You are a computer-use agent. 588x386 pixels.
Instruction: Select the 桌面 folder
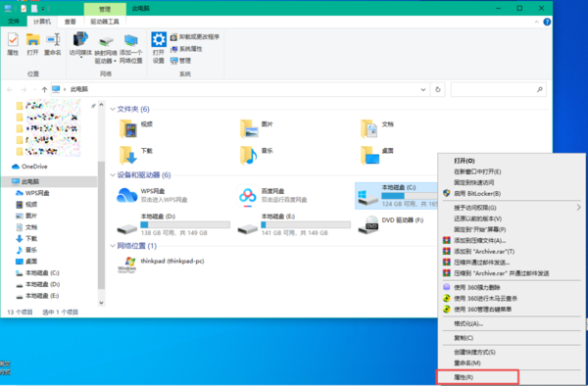(x=377, y=155)
